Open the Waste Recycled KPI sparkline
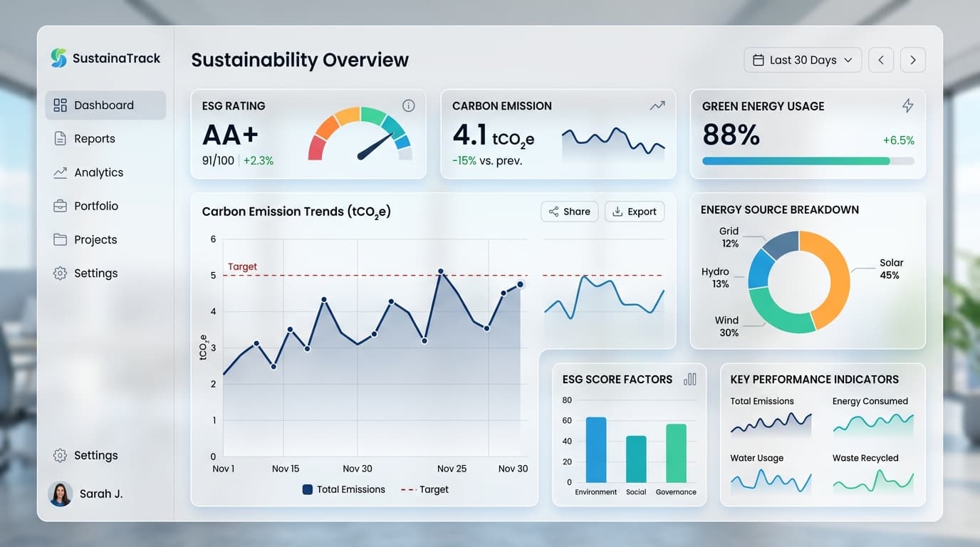Image resolution: width=980 pixels, height=547 pixels. pyautogui.click(x=873, y=481)
